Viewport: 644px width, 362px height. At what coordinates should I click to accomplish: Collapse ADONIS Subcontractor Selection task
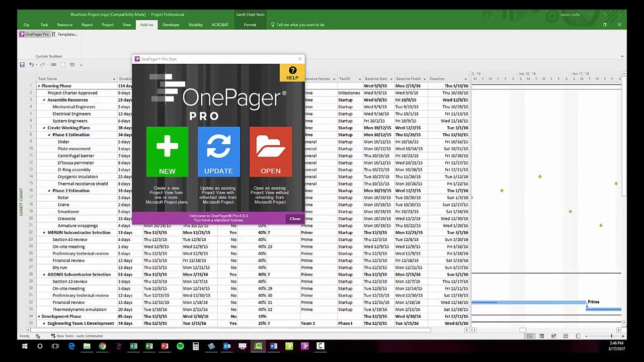[x=44, y=275]
